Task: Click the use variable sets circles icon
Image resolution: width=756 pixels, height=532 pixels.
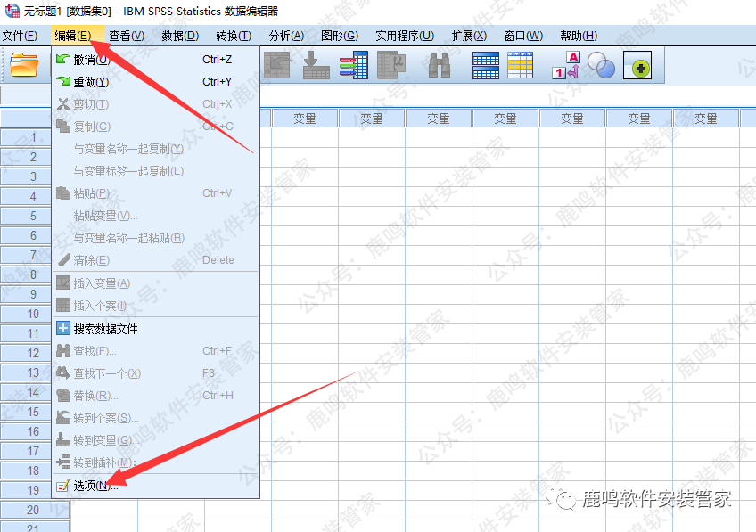Action: [601, 65]
